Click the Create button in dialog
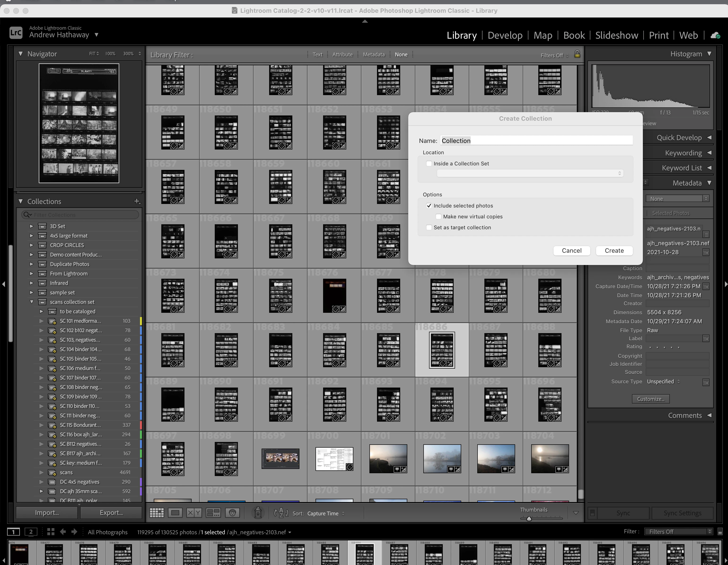The image size is (728, 565). click(x=614, y=251)
